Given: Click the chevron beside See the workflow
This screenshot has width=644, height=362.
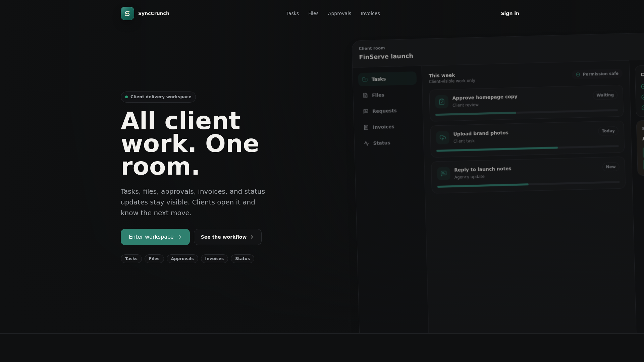Looking at the screenshot, I should (x=252, y=237).
